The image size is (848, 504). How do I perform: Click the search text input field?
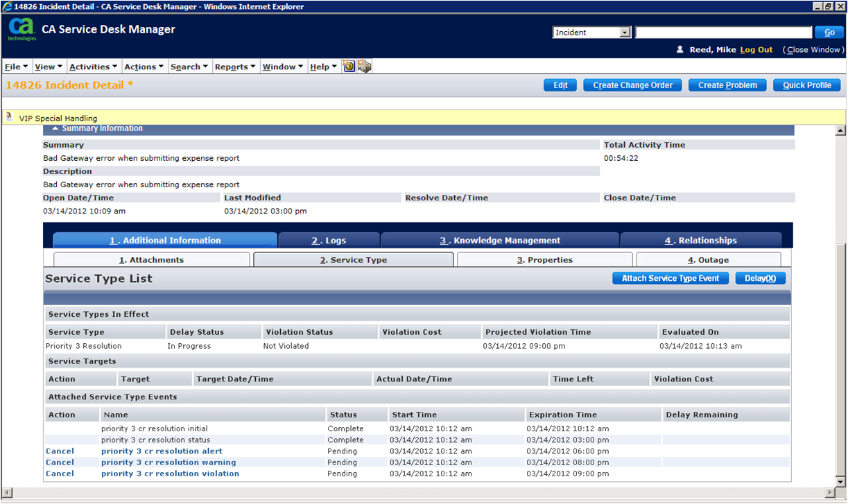(x=723, y=33)
